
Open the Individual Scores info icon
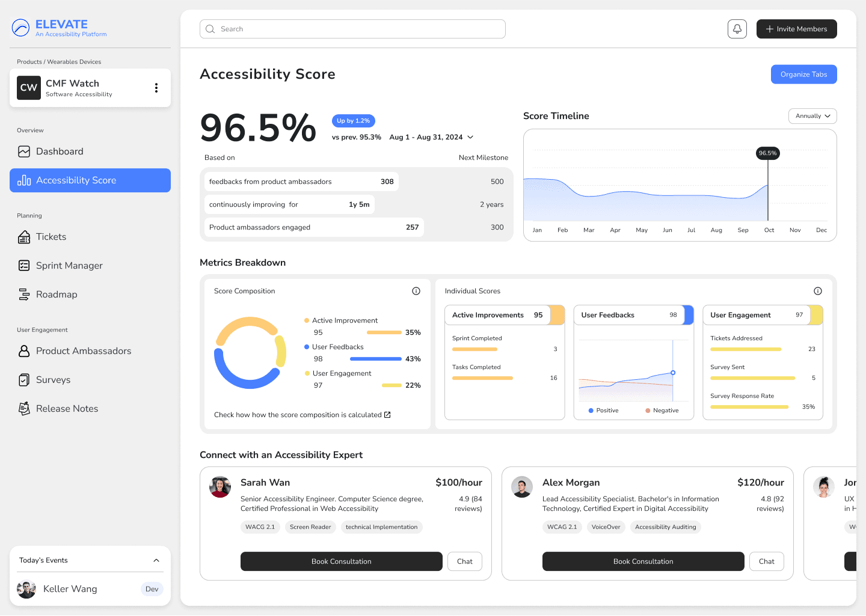[x=818, y=290]
